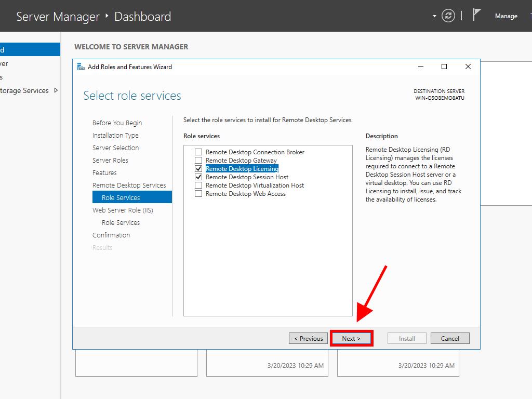Select the Confirmation step in wizard
The height and width of the screenshot is (399, 532).
point(111,235)
